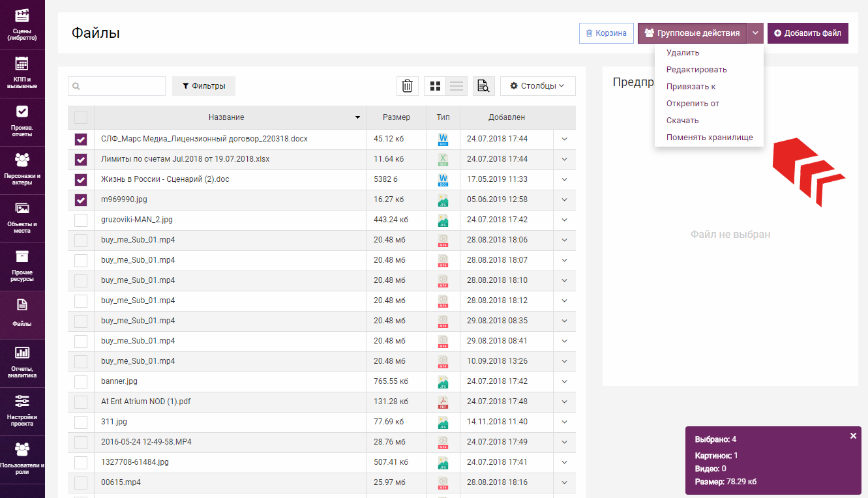Open the Корзина button

coord(606,33)
